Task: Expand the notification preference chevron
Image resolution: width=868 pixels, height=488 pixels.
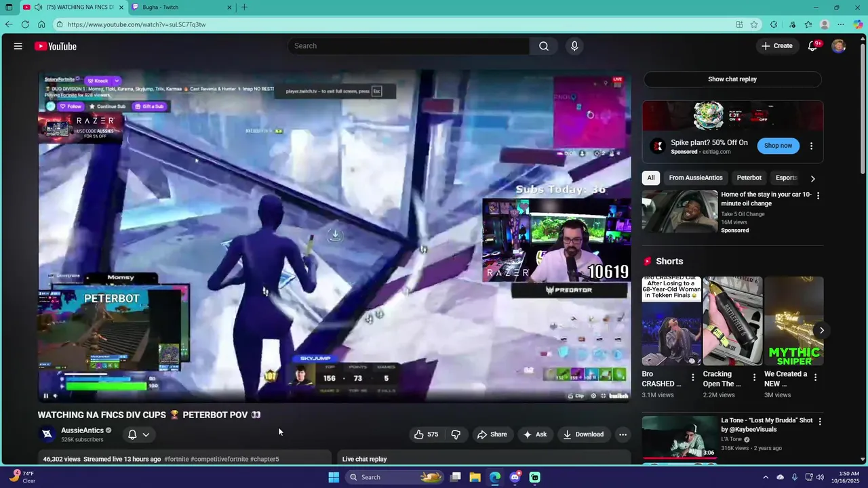Action: click(x=146, y=434)
